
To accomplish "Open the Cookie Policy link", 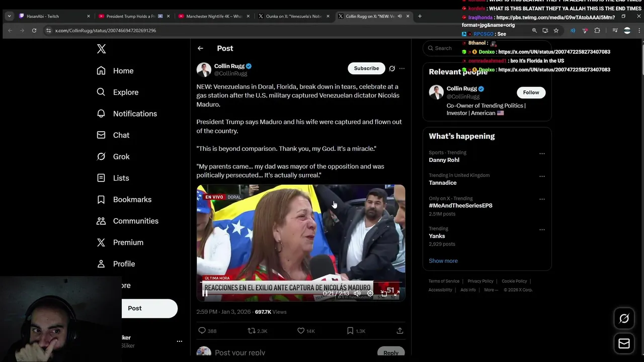I will tap(514, 281).
